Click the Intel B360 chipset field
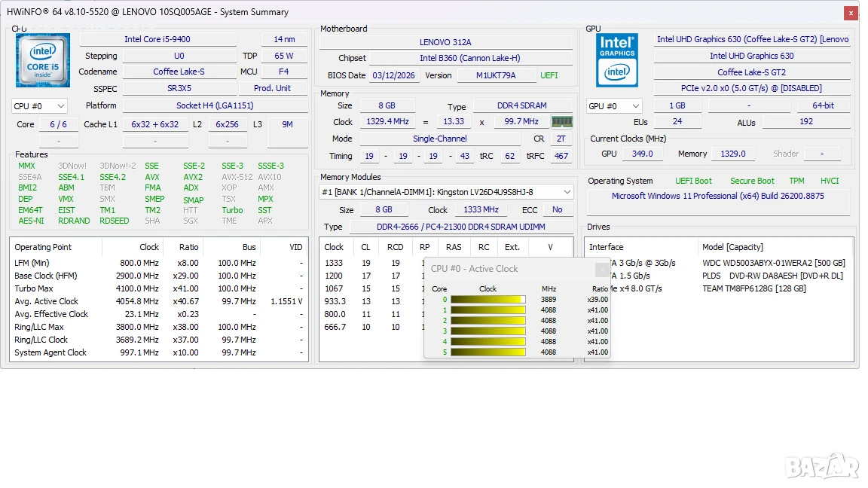The image size is (868, 488). 469,58
